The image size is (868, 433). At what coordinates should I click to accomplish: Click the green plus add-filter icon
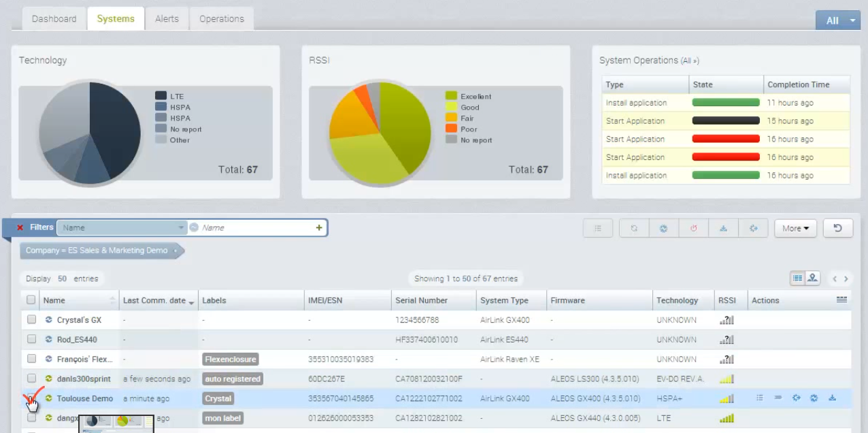point(319,227)
